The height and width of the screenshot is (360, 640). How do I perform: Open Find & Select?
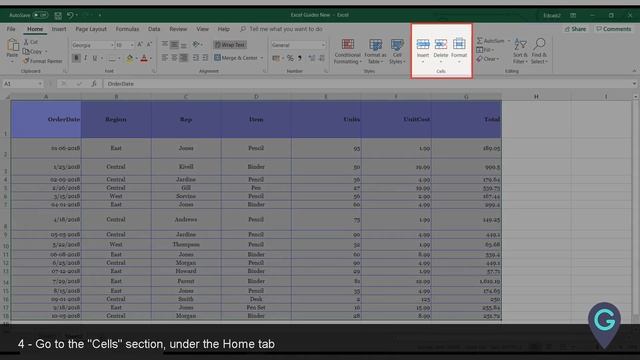pos(539,51)
